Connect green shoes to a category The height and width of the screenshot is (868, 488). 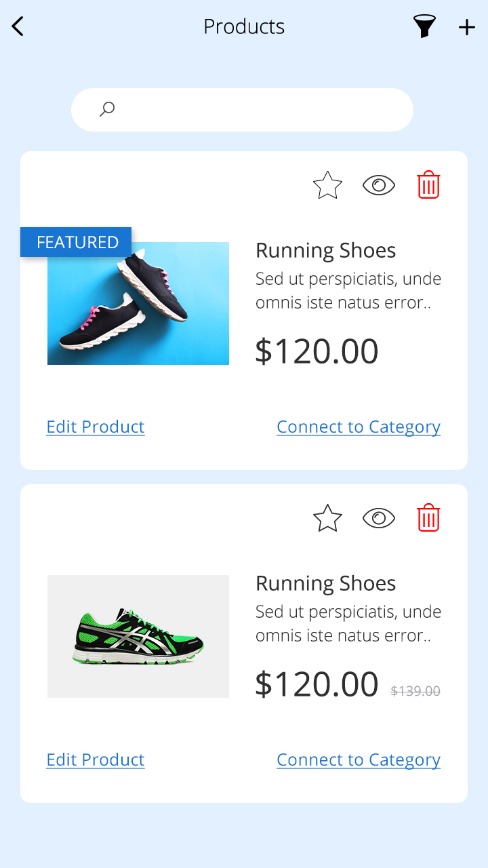pos(359,759)
